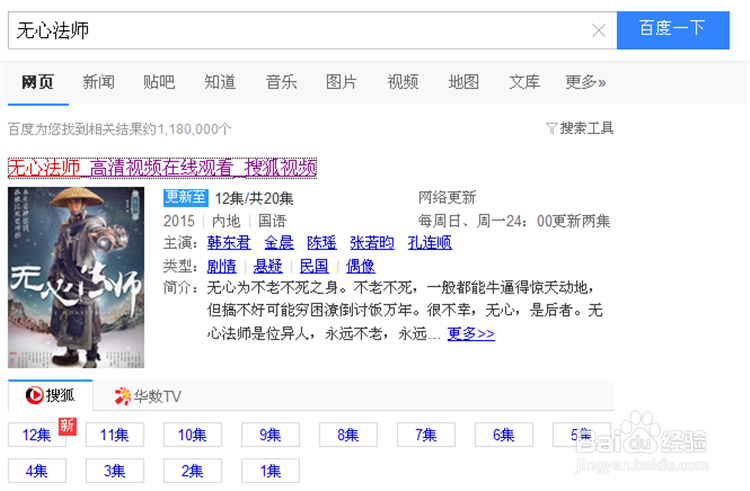Play episode 6集
The image size is (750, 491).
point(504,435)
